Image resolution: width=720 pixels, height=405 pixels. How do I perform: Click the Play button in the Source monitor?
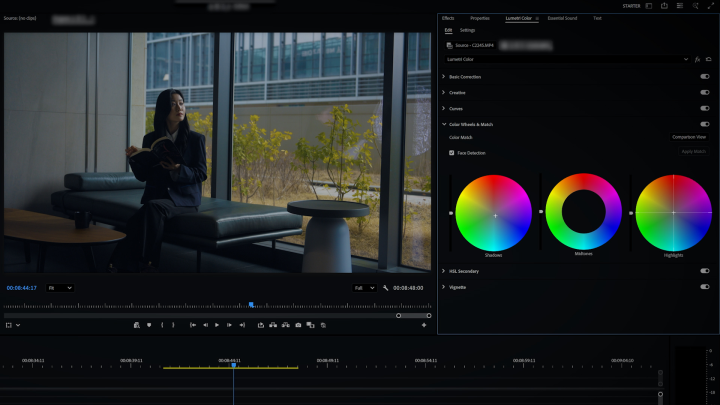217,325
